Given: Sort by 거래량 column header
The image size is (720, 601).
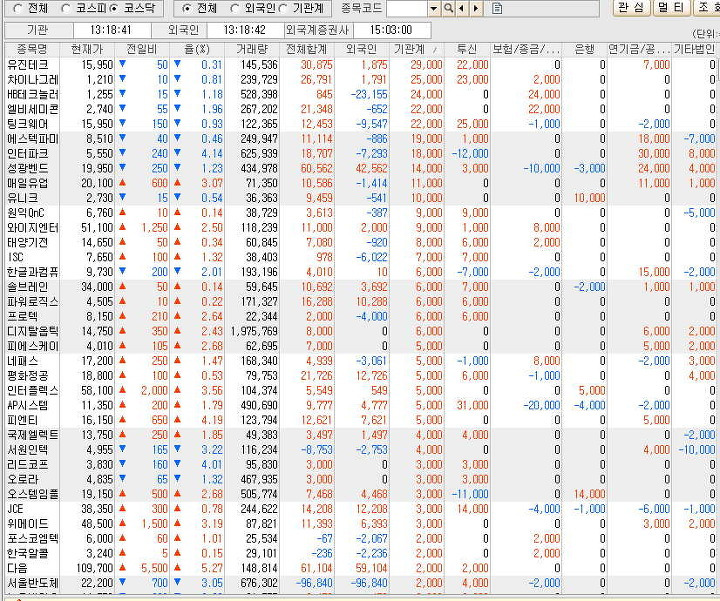Looking at the screenshot, I should pos(252,49).
